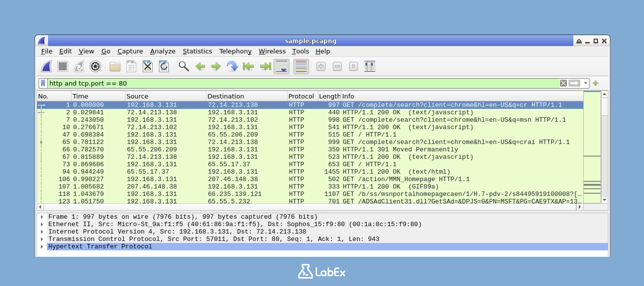Apply the current display filter
The image size is (644, 286).
(574, 83)
